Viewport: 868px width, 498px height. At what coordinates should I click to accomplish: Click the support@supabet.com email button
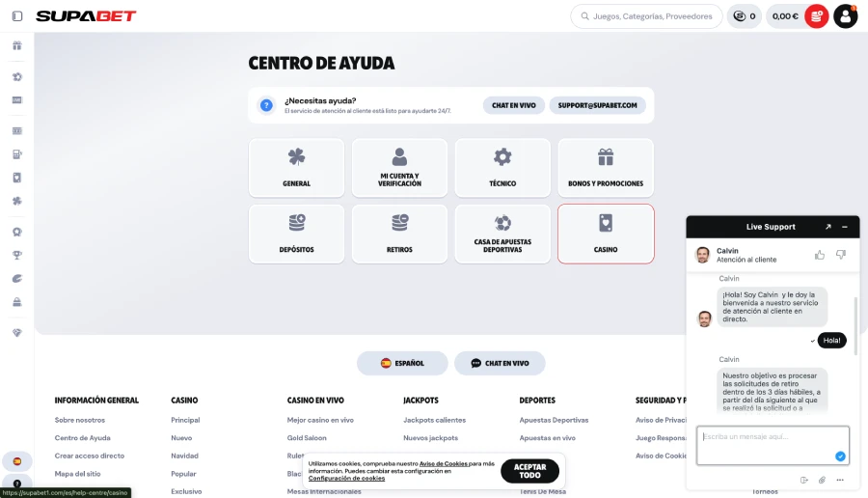(597, 105)
